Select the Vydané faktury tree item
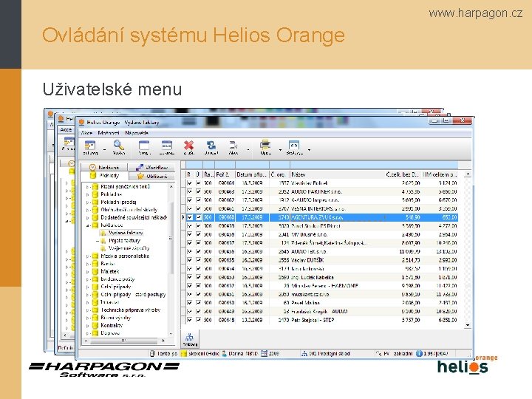Screen dimensions: 532x399 click(x=126, y=233)
